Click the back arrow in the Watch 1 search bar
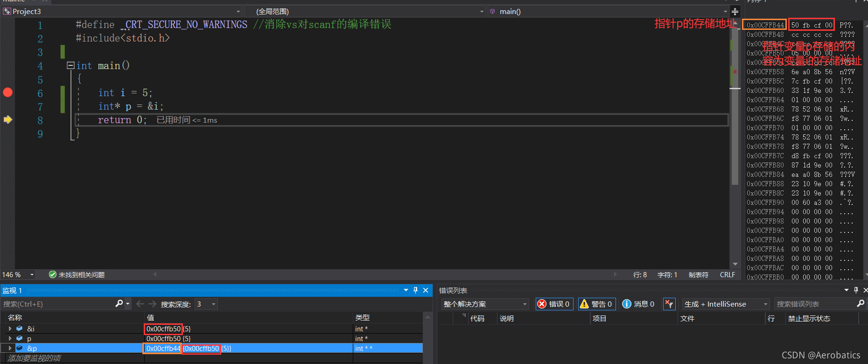This screenshot has width=868, height=364. [x=140, y=304]
